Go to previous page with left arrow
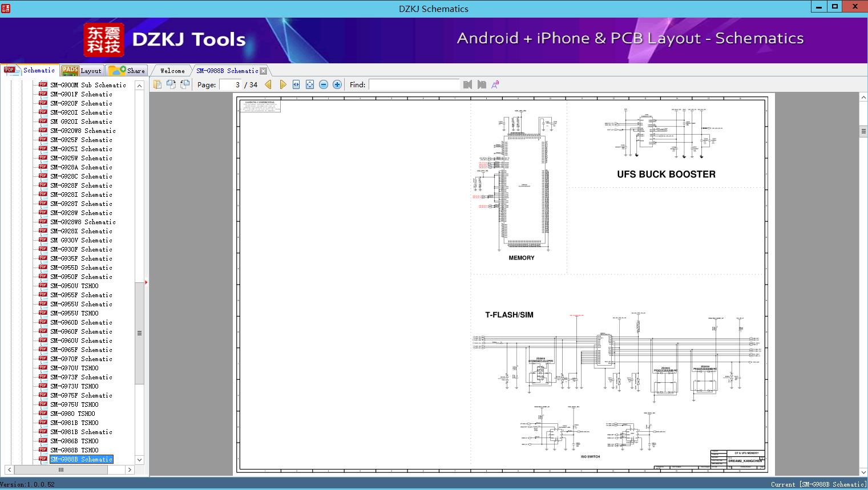Viewport: 868px width, 490px height. (268, 84)
